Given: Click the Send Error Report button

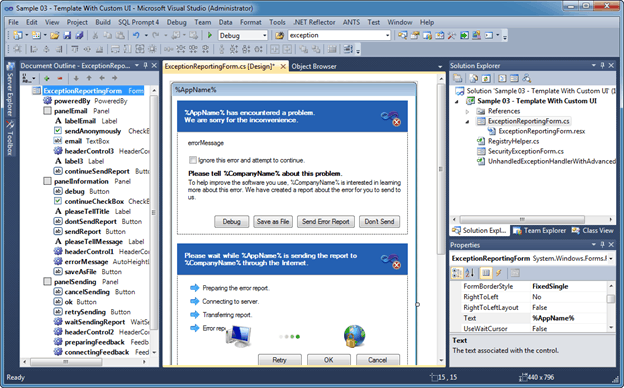Looking at the screenshot, I should [326, 222].
